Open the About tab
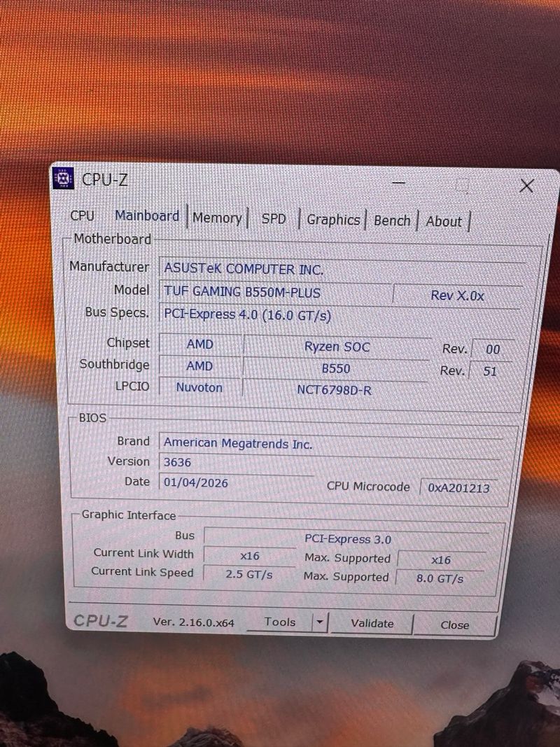Viewport: 560px width, 747px height. [444, 221]
